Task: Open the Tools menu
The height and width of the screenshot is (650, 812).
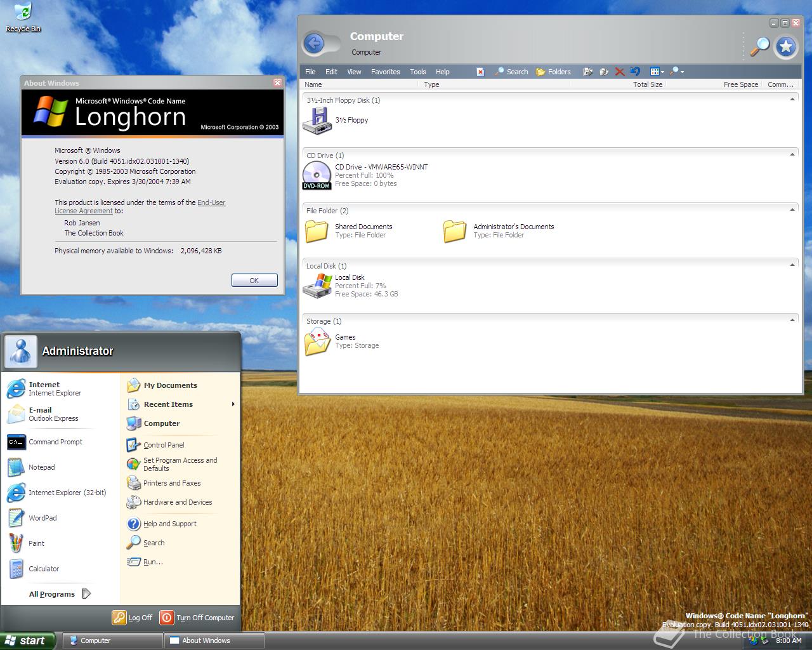Action: pyautogui.click(x=417, y=72)
